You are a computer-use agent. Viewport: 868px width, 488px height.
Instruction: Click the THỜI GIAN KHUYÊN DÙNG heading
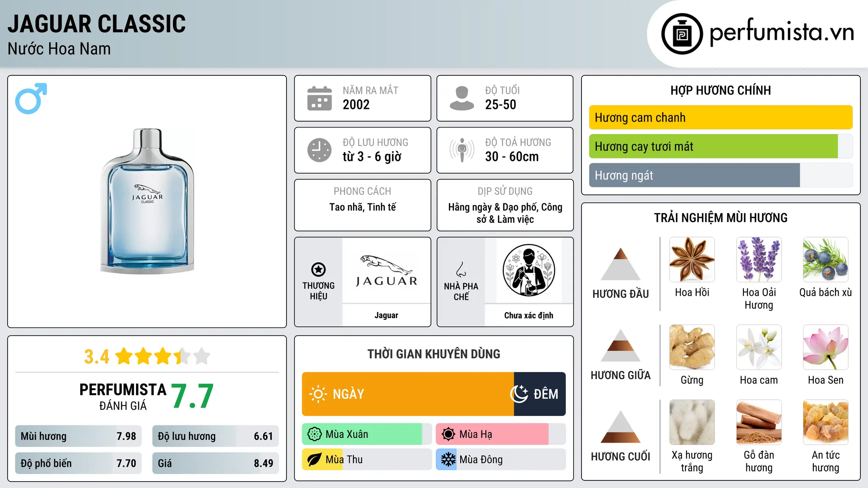[x=434, y=354]
